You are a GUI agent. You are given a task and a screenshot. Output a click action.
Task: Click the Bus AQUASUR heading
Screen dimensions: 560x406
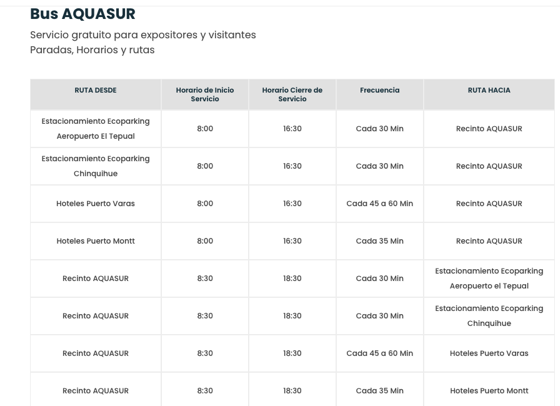click(82, 14)
